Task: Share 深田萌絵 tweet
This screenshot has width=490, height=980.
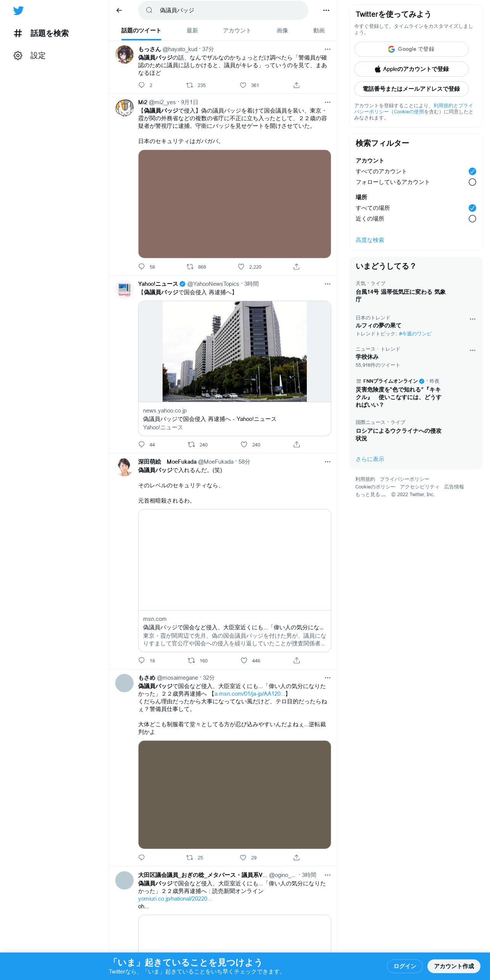Action: coord(297,661)
